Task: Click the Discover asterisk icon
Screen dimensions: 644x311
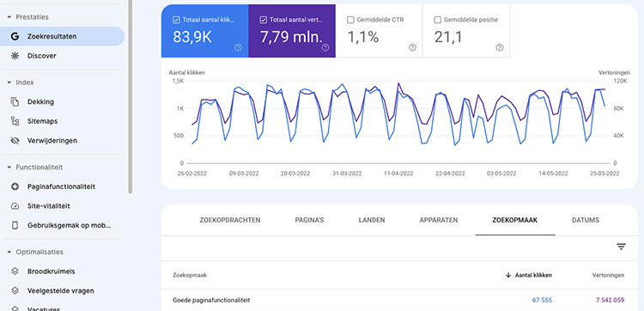Action: pyautogui.click(x=15, y=56)
